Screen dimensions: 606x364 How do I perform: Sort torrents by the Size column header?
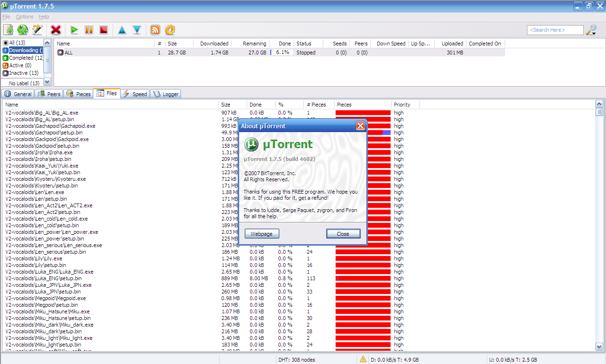click(179, 44)
